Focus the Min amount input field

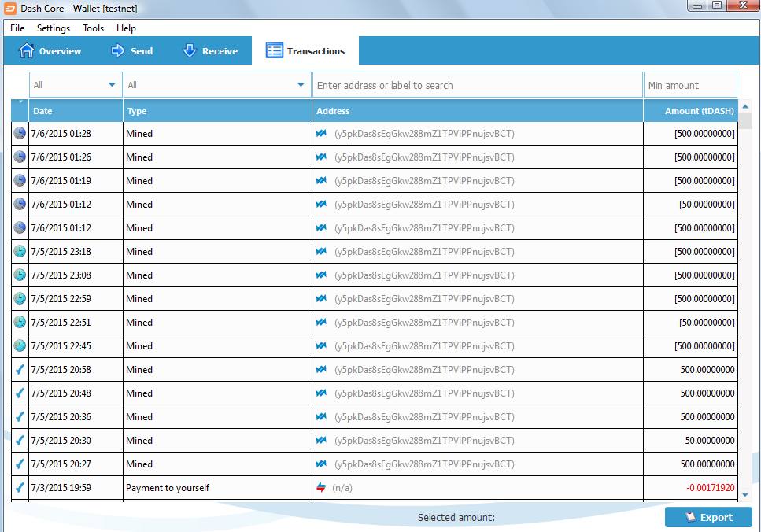pos(690,85)
